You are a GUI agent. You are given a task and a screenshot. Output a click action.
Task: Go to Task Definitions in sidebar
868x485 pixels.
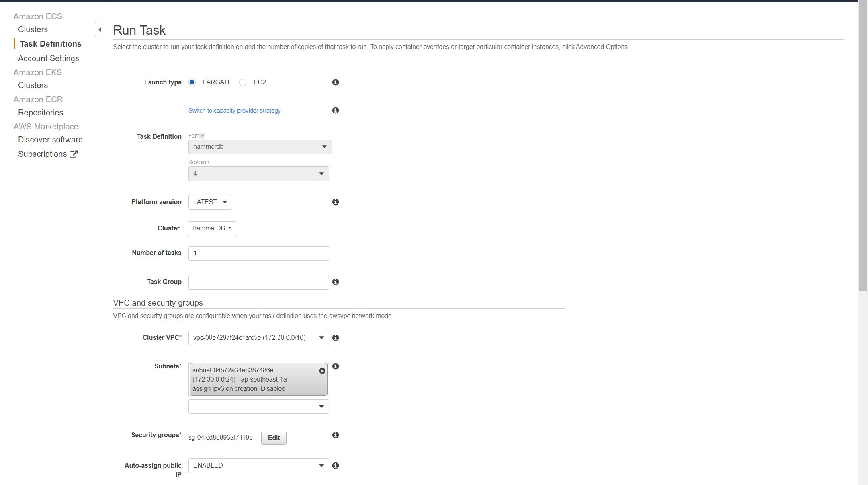click(x=50, y=44)
